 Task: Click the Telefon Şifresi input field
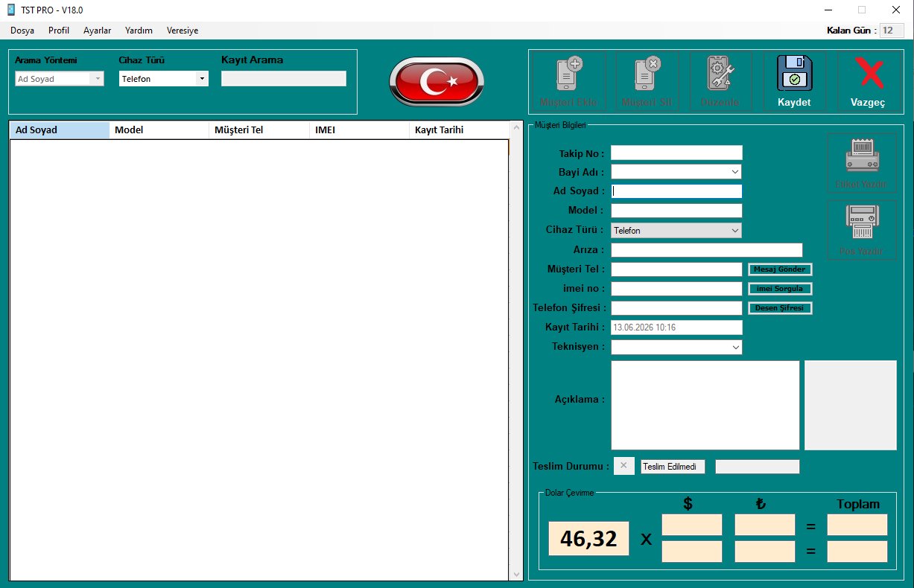click(676, 308)
